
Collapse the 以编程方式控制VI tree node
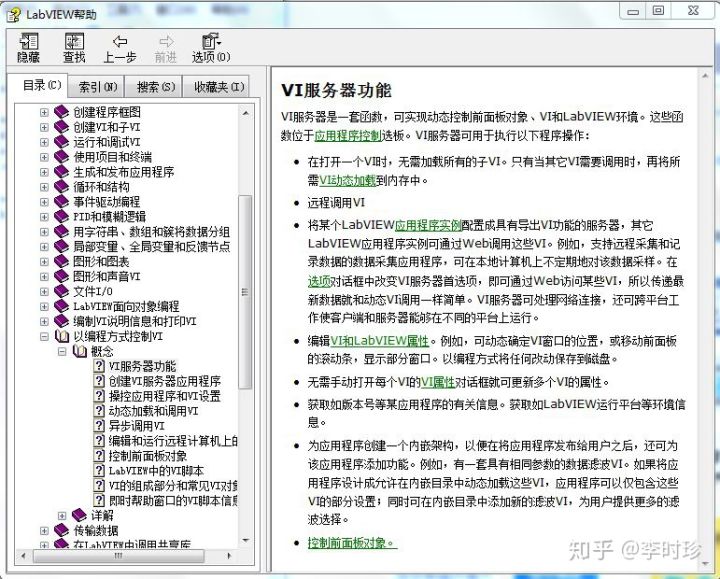pos(44,337)
